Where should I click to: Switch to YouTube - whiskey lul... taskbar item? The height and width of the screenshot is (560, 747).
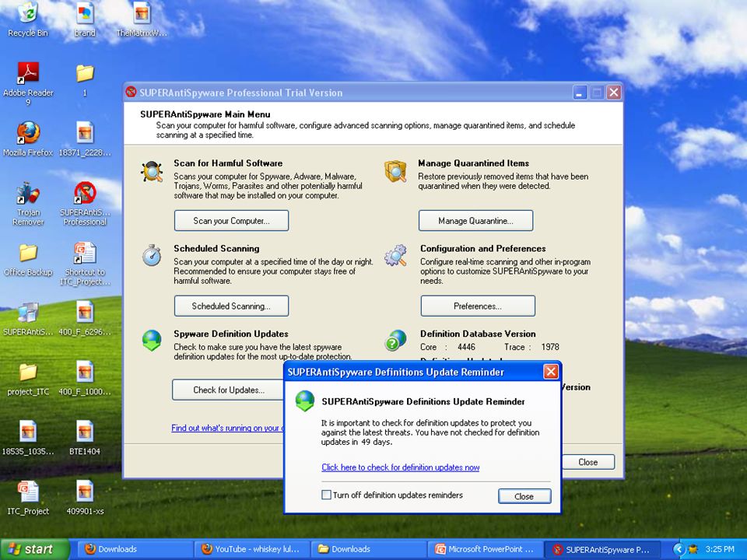251,549
